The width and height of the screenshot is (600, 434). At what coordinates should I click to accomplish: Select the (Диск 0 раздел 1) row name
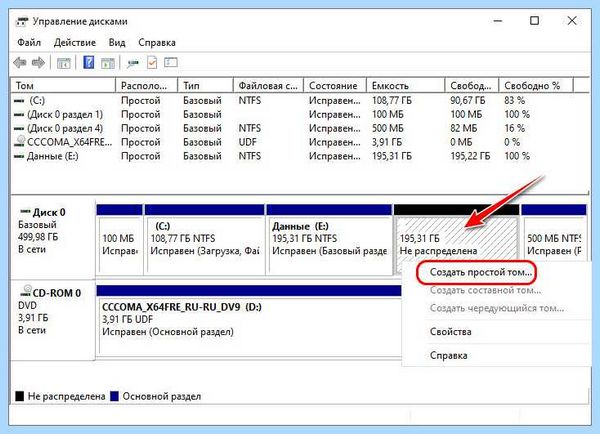pyautogui.click(x=65, y=114)
